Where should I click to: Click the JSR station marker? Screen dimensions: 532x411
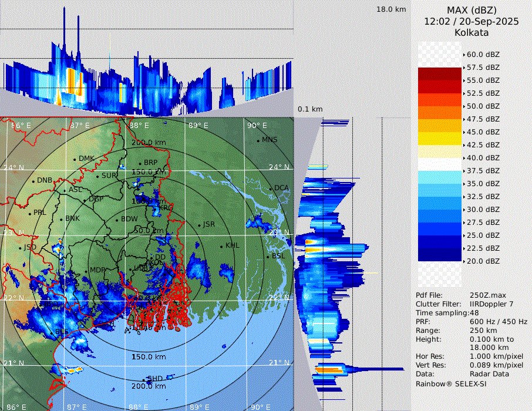point(199,225)
